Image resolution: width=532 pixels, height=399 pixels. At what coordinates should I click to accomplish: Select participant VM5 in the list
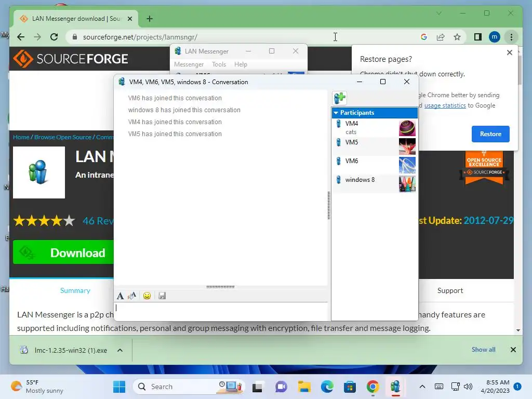coord(375,147)
